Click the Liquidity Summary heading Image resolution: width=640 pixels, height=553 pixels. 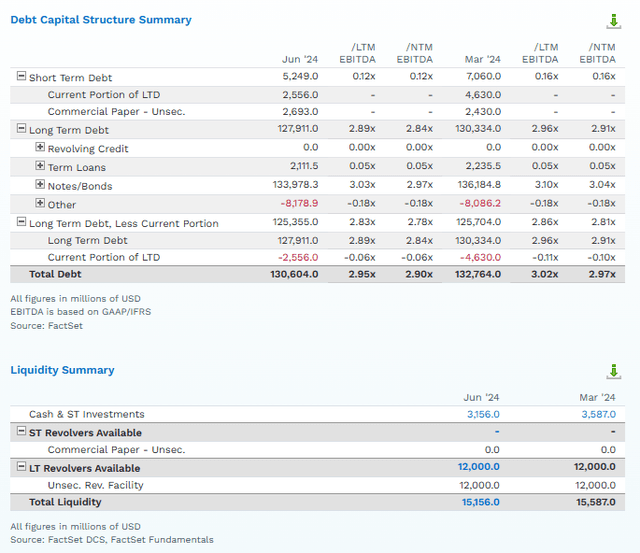coord(62,370)
